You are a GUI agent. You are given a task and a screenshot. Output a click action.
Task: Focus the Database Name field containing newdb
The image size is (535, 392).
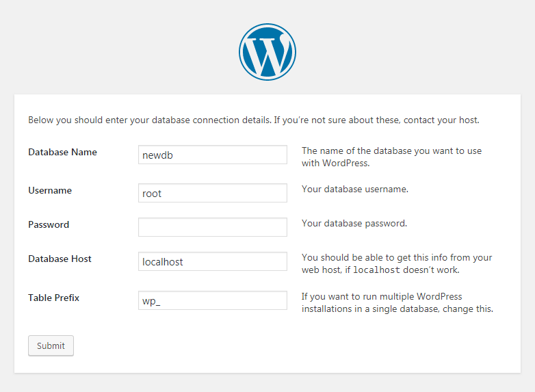213,155
